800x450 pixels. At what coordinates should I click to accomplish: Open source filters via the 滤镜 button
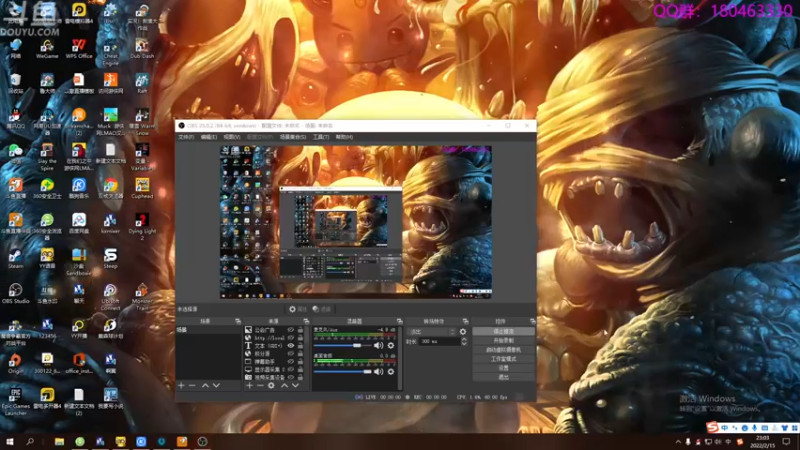[322, 309]
